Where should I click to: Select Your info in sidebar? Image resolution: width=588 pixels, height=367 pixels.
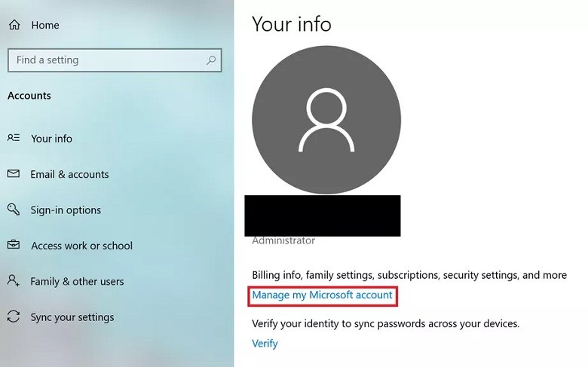[x=52, y=139]
